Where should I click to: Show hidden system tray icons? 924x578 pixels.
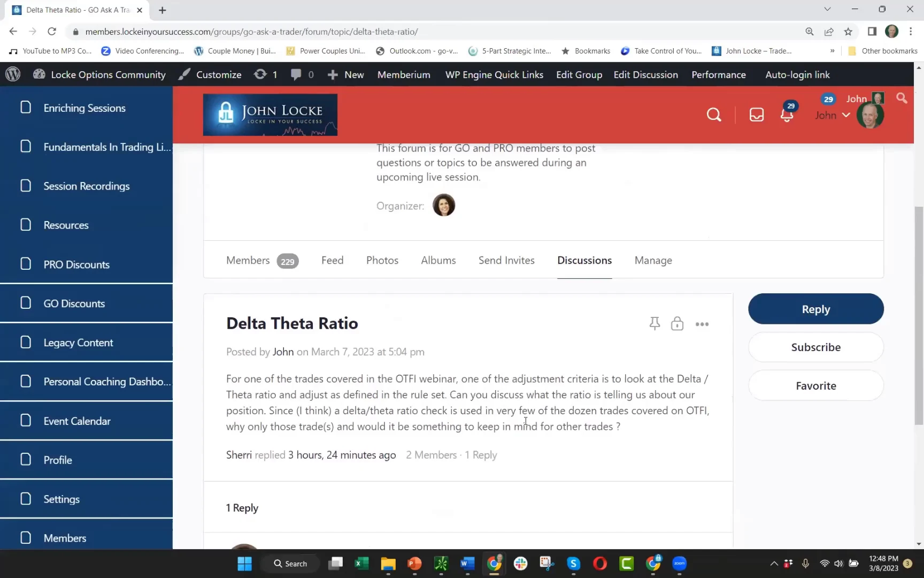pos(774,564)
